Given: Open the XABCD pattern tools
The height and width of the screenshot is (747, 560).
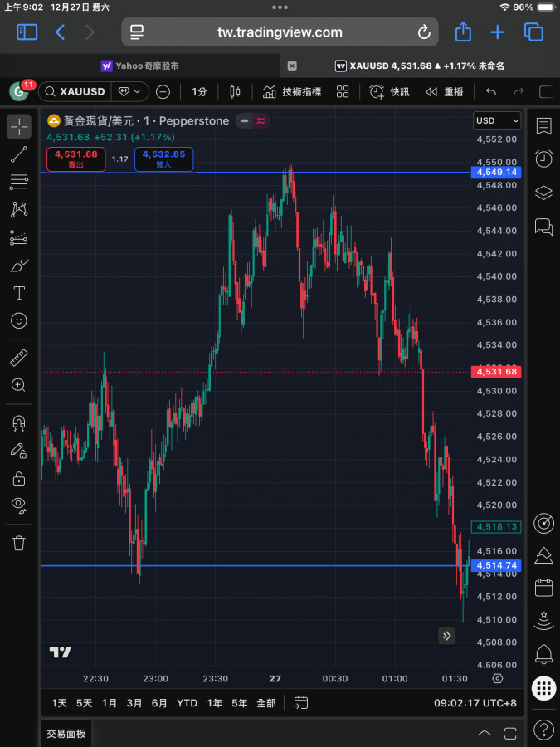Looking at the screenshot, I should tap(19, 210).
